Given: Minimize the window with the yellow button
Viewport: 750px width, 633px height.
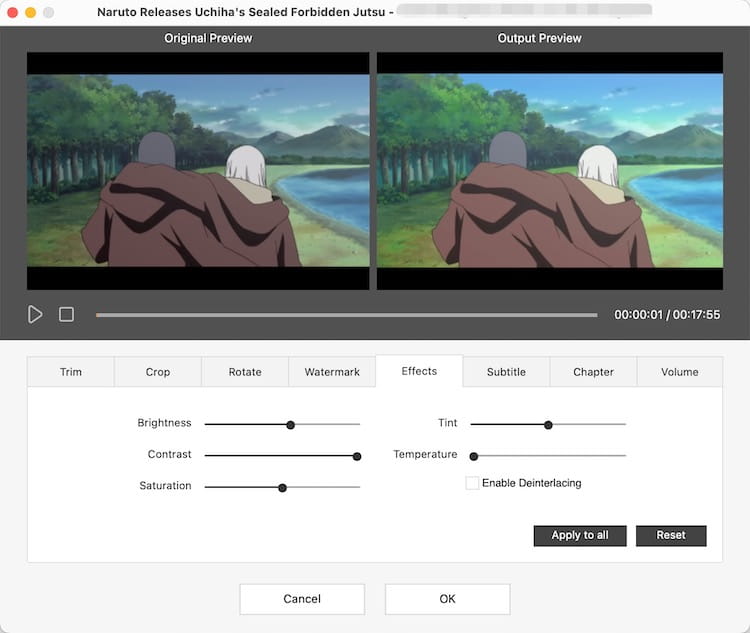Looking at the screenshot, I should point(31,12).
